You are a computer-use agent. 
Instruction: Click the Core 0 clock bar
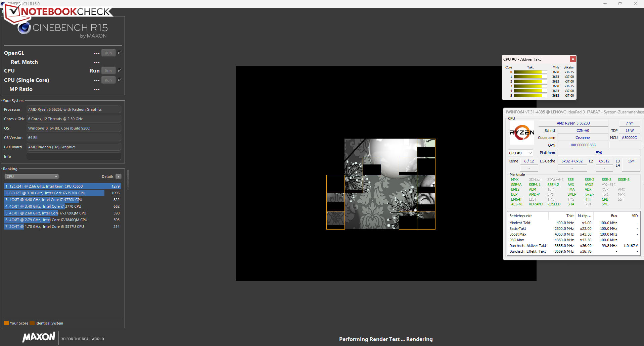coord(530,72)
